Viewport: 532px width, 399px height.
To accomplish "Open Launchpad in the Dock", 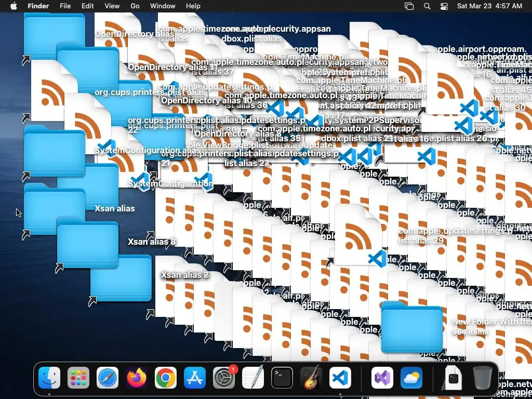I will pyautogui.click(x=78, y=378).
